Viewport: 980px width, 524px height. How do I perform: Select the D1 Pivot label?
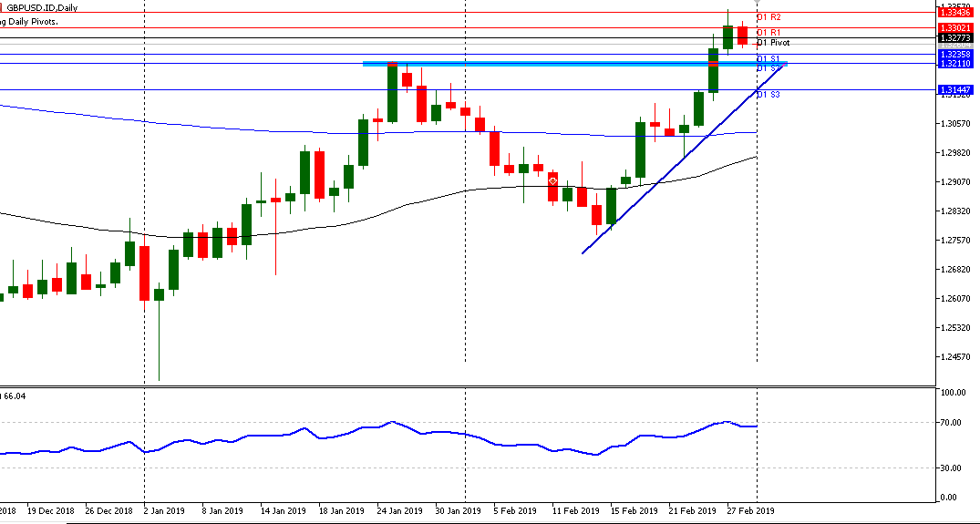[773, 43]
